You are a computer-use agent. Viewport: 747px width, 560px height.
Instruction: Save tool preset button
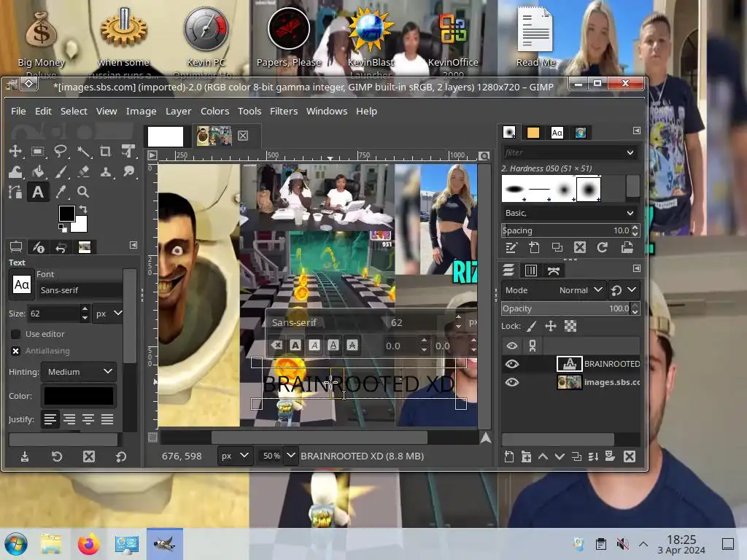tap(25, 456)
